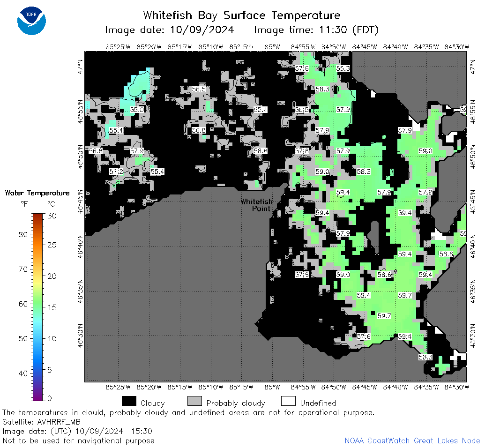The image size is (485, 448).
Task: Click the 80 mark on Fahrenheit scale
Action: click(23, 234)
